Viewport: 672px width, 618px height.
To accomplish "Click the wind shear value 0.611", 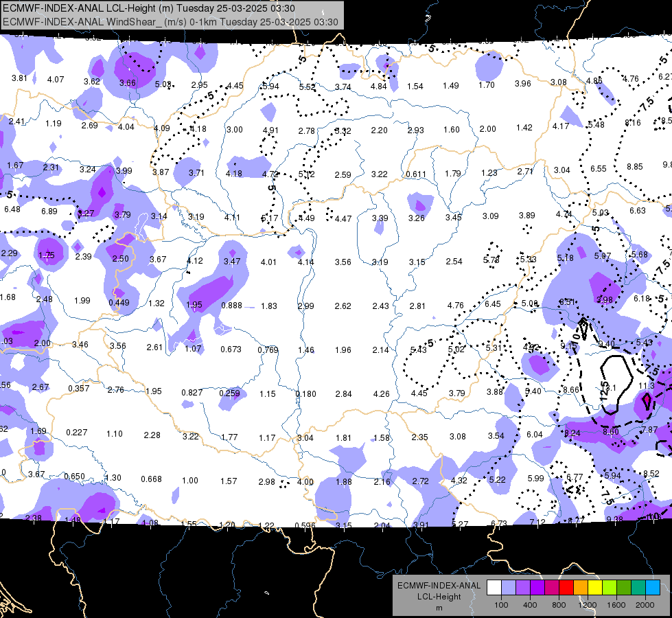I will 416,174.
